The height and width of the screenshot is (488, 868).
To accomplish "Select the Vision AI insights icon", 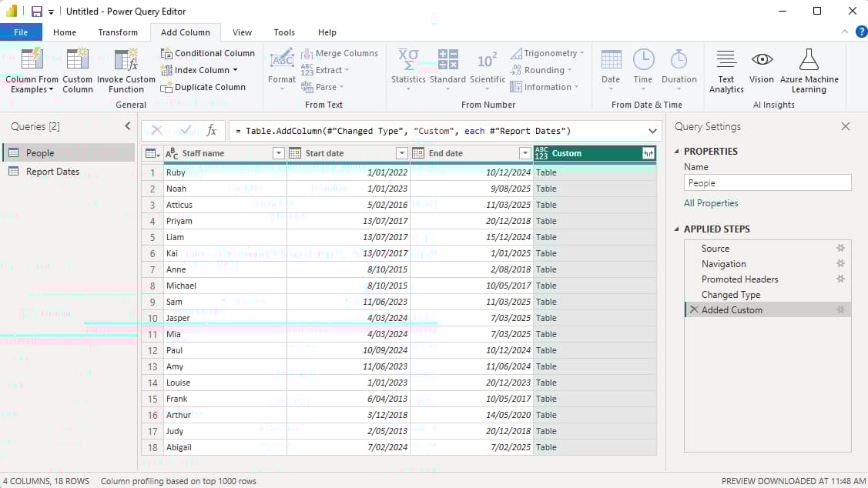I will click(761, 61).
